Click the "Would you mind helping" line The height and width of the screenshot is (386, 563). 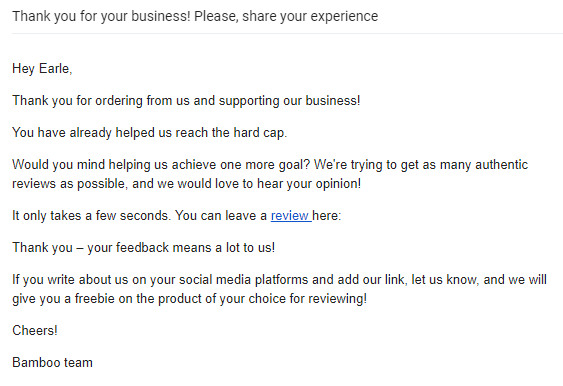click(270, 164)
